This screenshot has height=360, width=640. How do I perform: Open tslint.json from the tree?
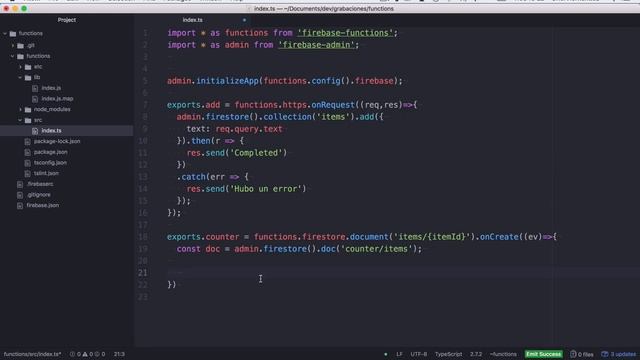coord(46,173)
